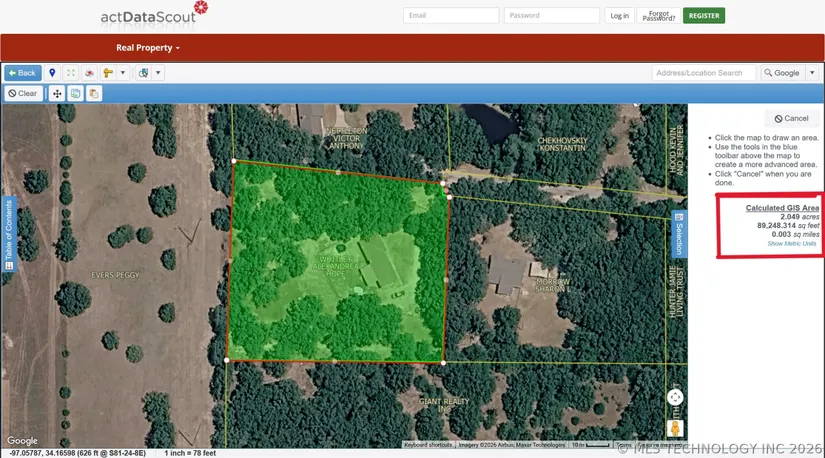
Task: Select the yellow measure tool icon
Action: 108,73
